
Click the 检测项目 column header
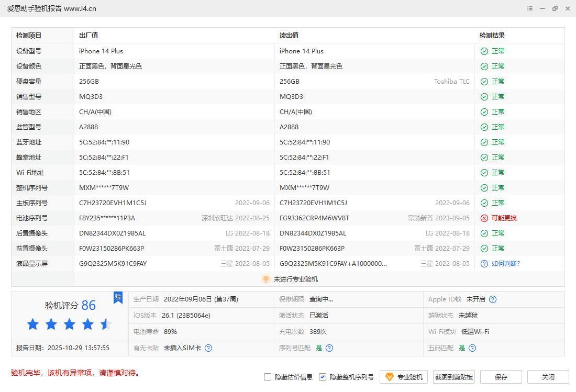click(x=29, y=36)
